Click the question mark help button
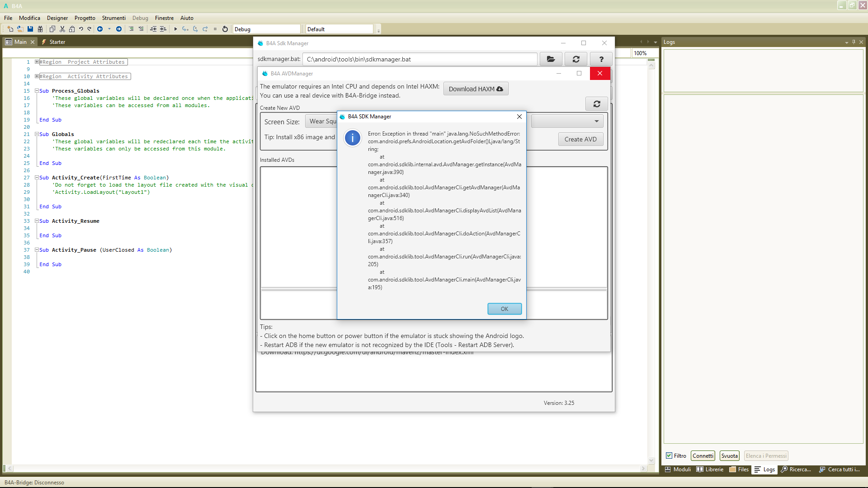The width and height of the screenshot is (868, 488). pos(601,59)
